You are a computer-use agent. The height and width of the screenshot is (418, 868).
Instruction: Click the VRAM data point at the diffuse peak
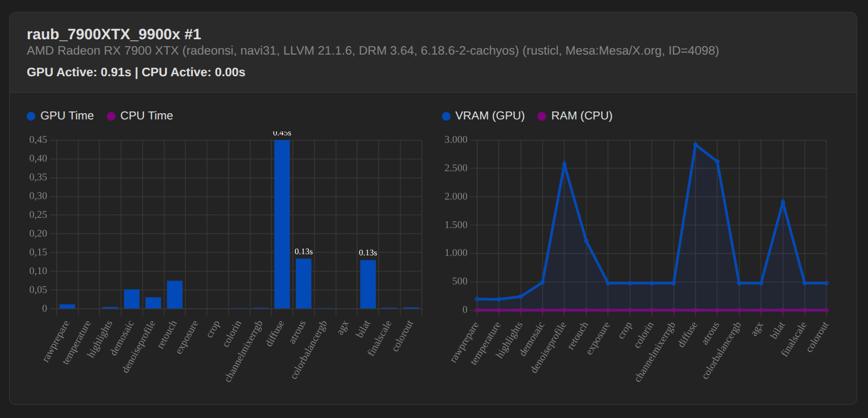[x=695, y=144]
